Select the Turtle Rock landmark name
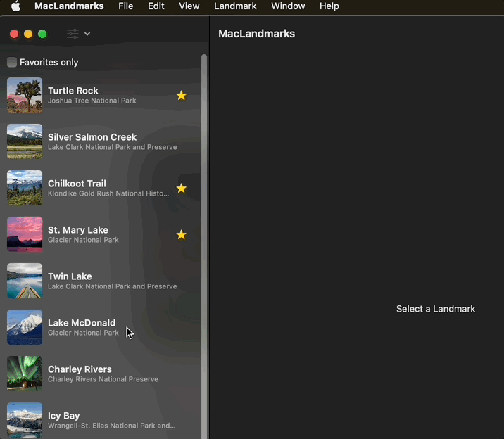Screen dimensions: 504x439 (x=73, y=91)
